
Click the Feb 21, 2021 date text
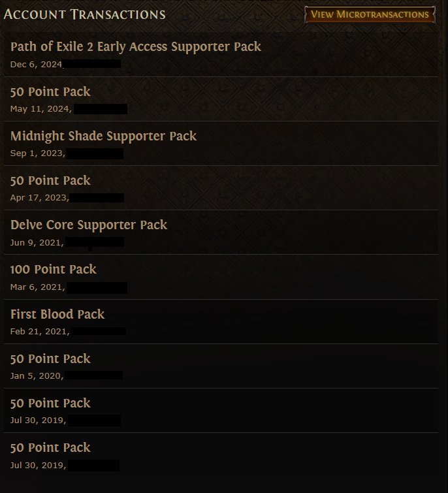40,332
